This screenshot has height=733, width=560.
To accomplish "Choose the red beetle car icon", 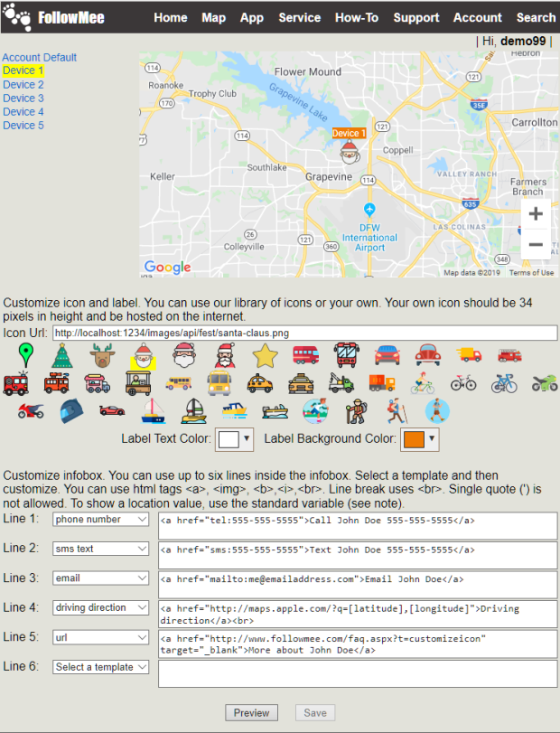I will 428,355.
